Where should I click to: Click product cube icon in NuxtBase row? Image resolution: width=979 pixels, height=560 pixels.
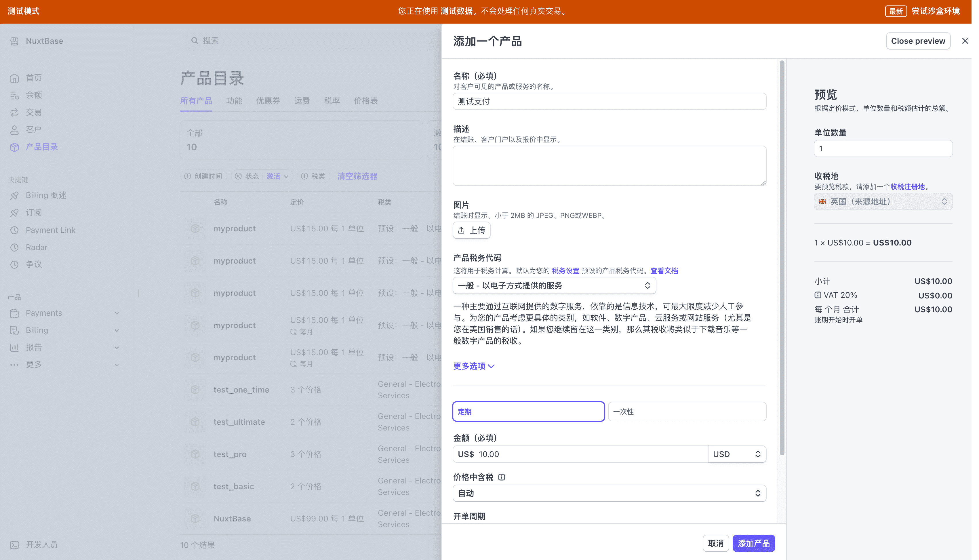tap(195, 519)
